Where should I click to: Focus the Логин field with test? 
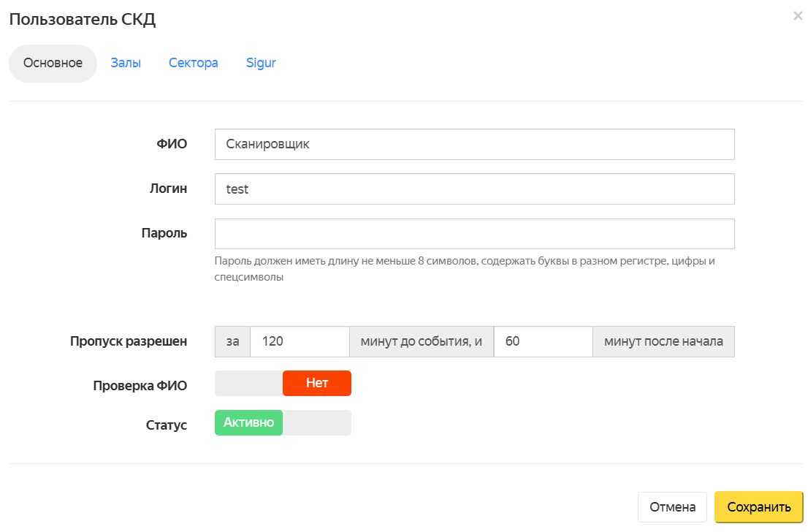474,189
